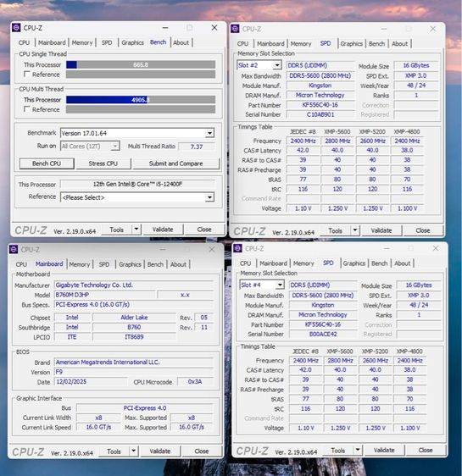462x476 pixels.
Task: Open the Run on All Cores dropdown
Action: [x=114, y=147]
